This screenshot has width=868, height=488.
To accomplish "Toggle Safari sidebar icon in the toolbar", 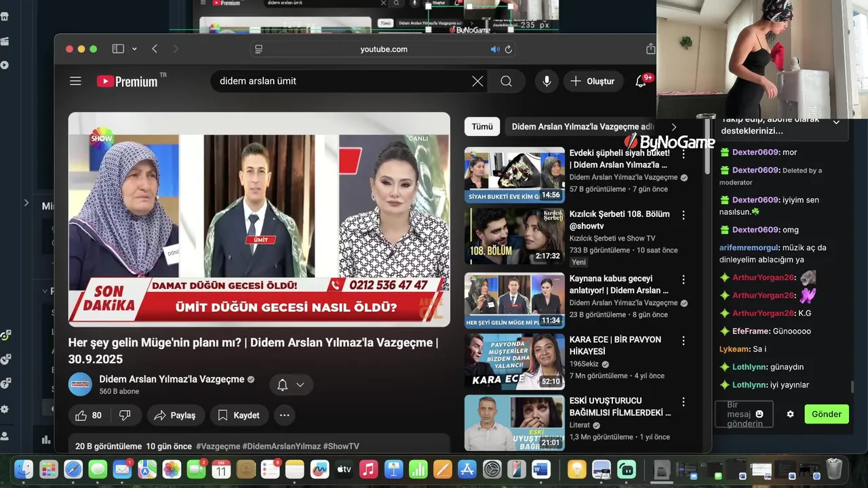I will [118, 49].
